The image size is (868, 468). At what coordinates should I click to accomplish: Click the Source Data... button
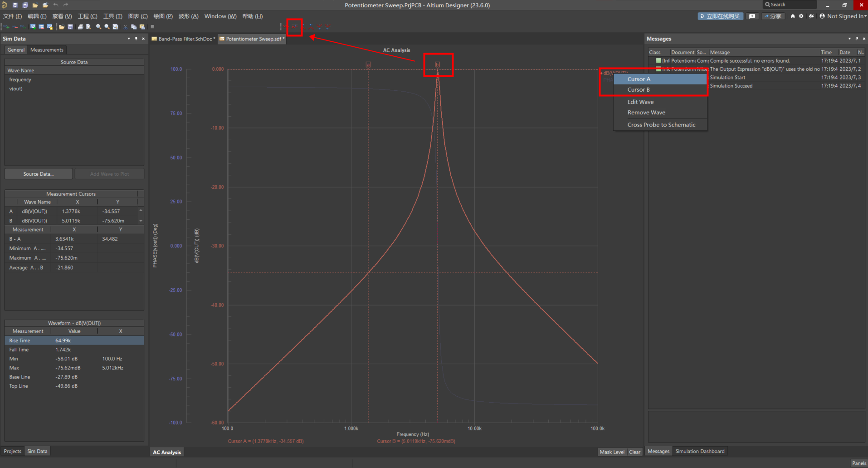[39, 174]
